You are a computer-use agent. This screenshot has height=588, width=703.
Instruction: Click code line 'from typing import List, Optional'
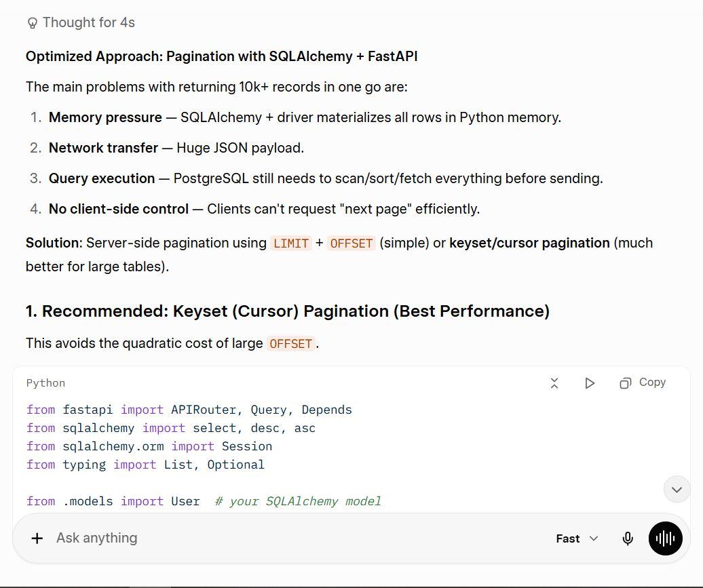pos(145,465)
